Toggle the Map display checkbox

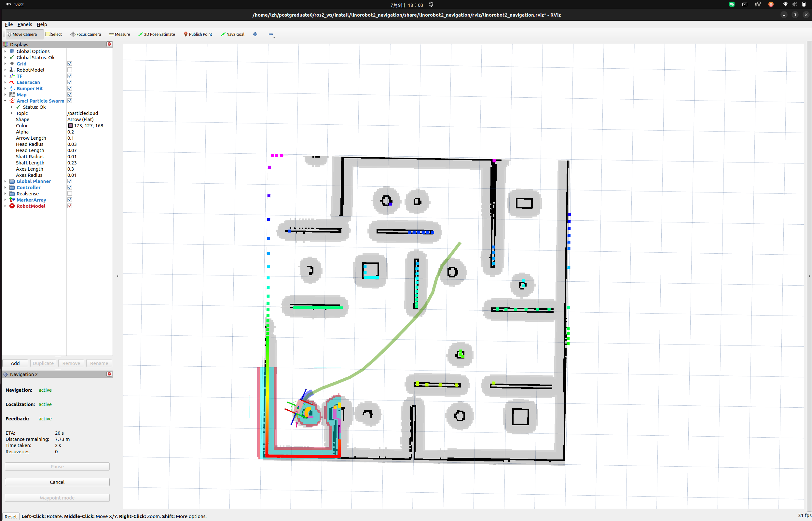(x=70, y=95)
